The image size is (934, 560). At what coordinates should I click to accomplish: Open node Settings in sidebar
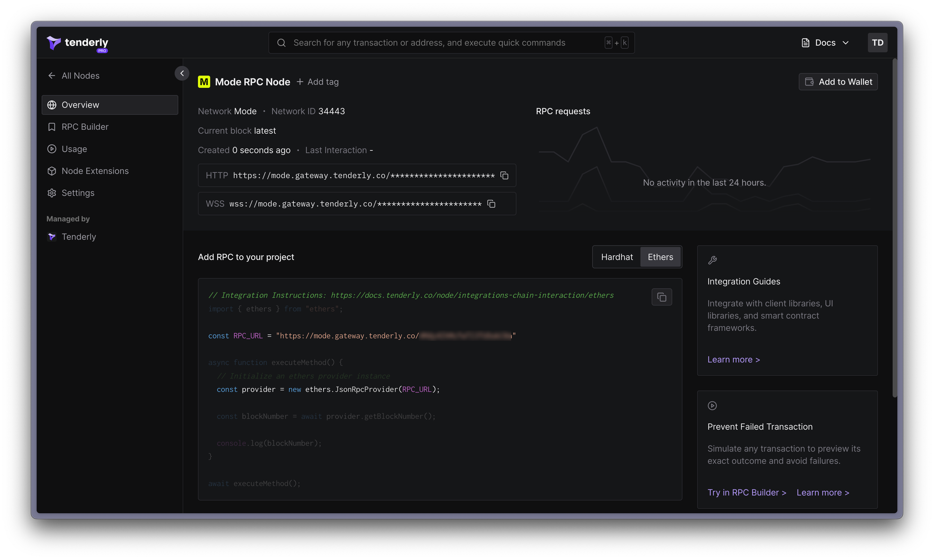tap(78, 193)
